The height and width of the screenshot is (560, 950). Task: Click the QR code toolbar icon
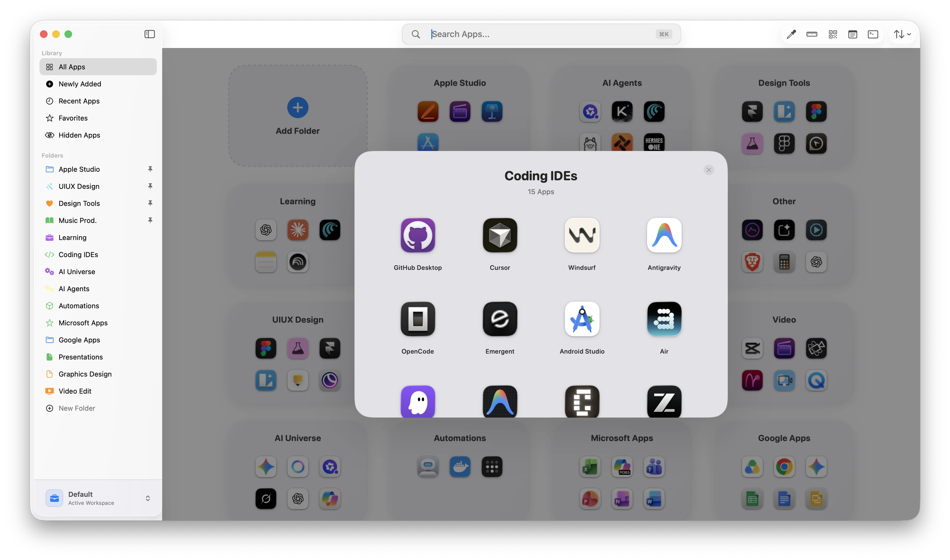833,34
